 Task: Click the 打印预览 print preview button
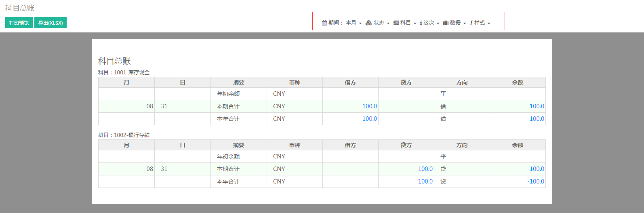[x=19, y=23]
